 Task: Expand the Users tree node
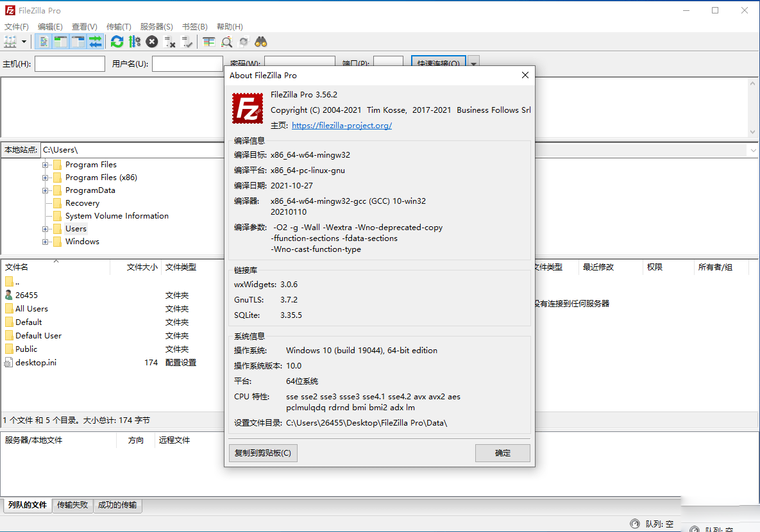tap(45, 229)
